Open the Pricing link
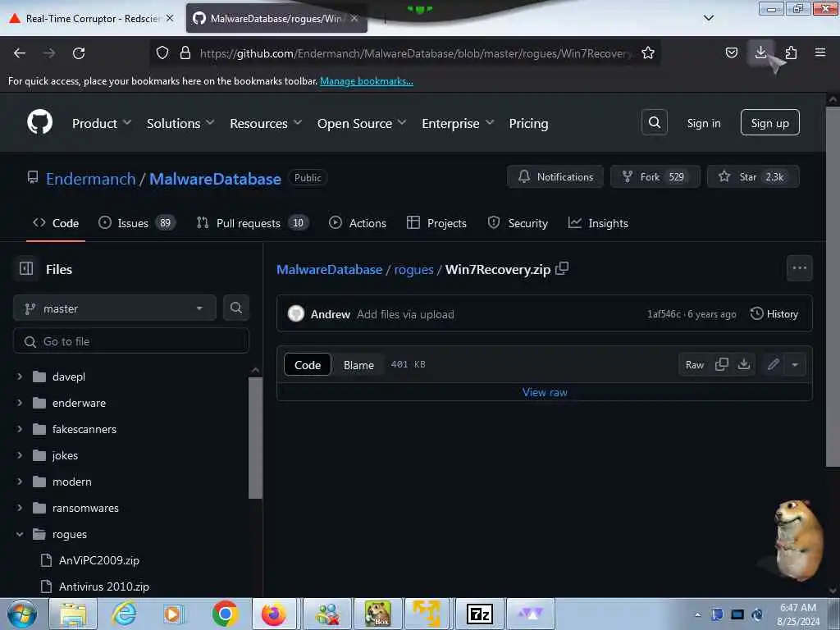The width and height of the screenshot is (840, 630). click(528, 123)
